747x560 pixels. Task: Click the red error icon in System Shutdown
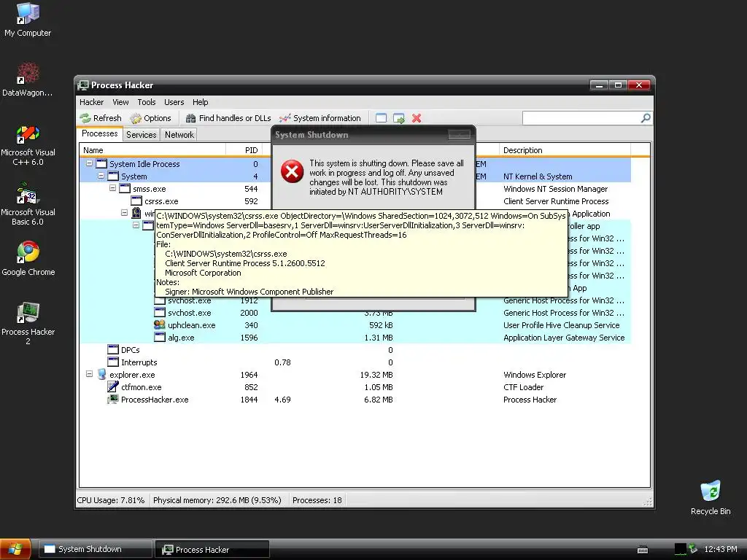(292, 171)
